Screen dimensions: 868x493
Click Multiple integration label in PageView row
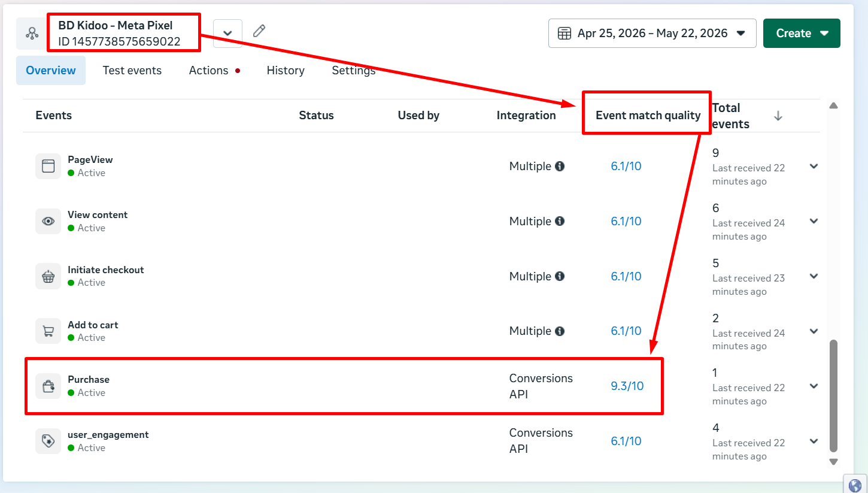point(530,166)
